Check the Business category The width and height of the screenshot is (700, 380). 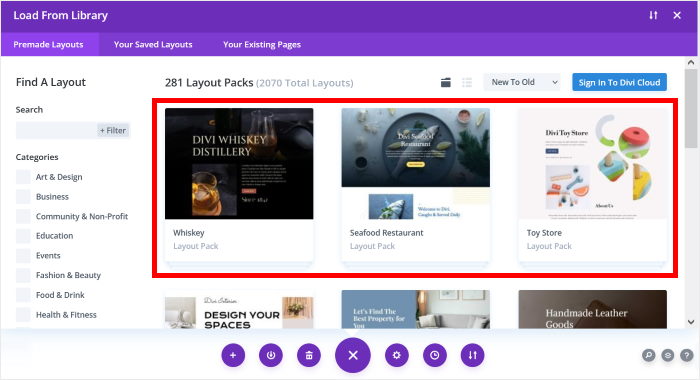point(23,196)
